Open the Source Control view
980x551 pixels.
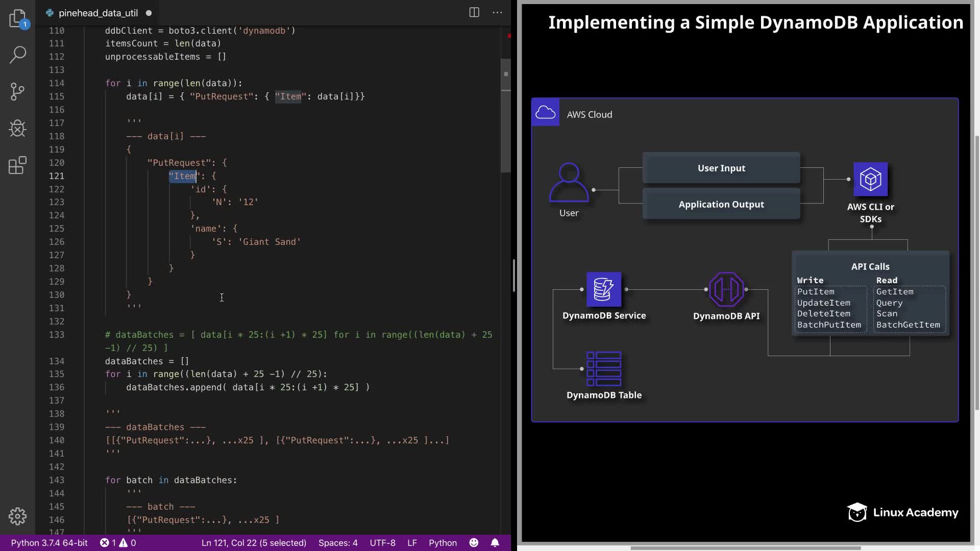(18, 92)
